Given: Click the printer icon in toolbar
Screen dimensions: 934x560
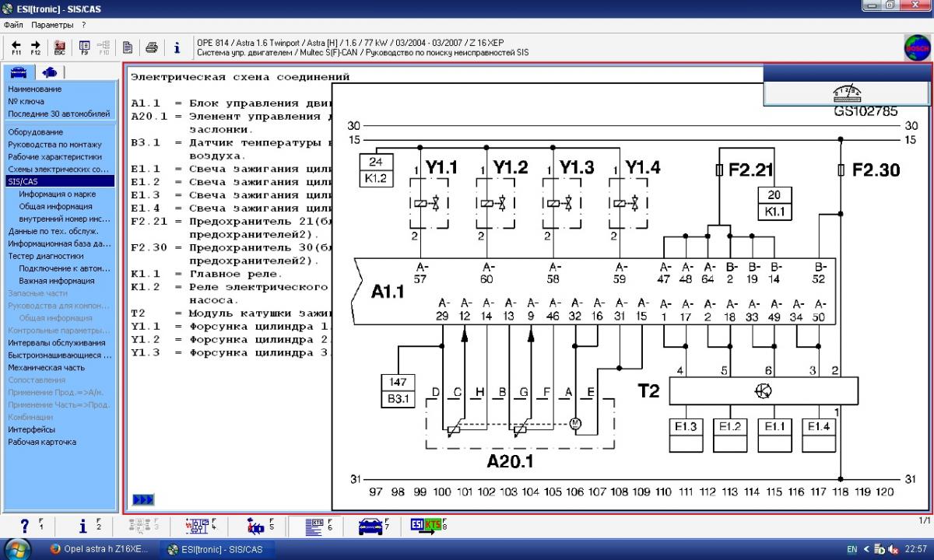Looking at the screenshot, I should click(x=152, y=47).
